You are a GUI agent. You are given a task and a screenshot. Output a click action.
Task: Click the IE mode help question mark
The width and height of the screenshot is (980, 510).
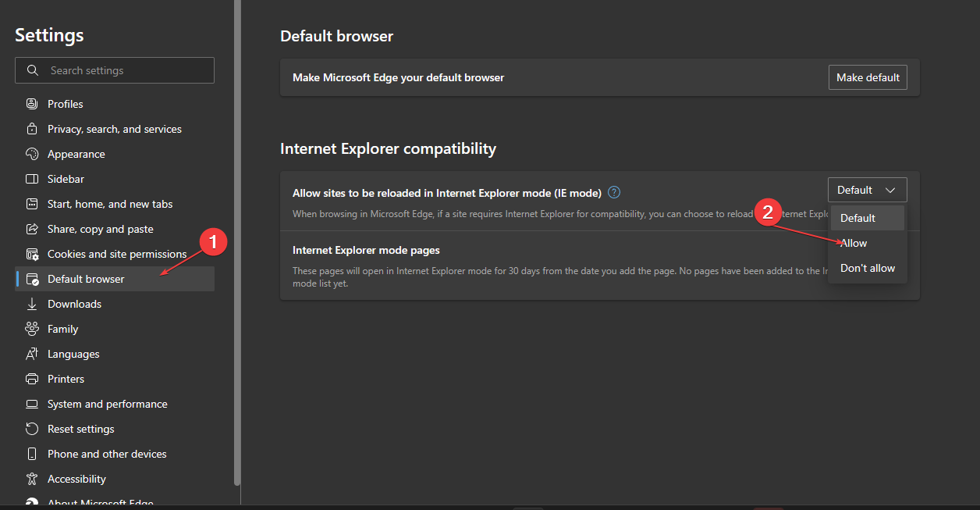click(613, 192)
